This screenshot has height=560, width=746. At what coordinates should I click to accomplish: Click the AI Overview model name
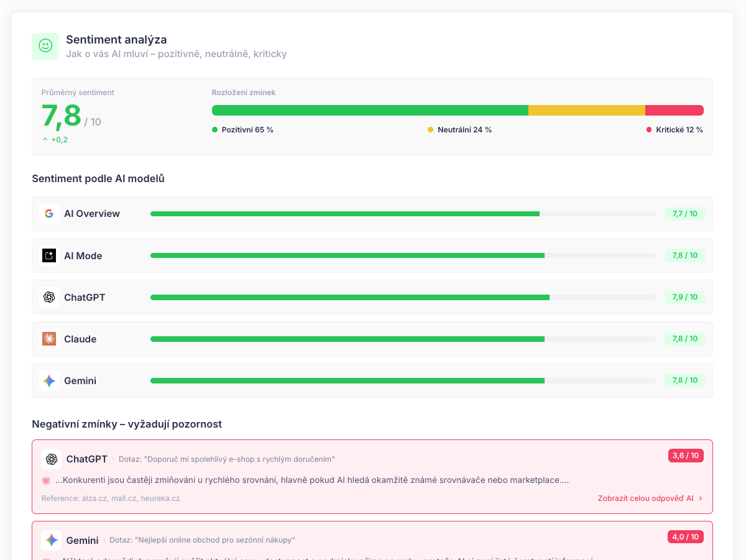pos(92,214)
